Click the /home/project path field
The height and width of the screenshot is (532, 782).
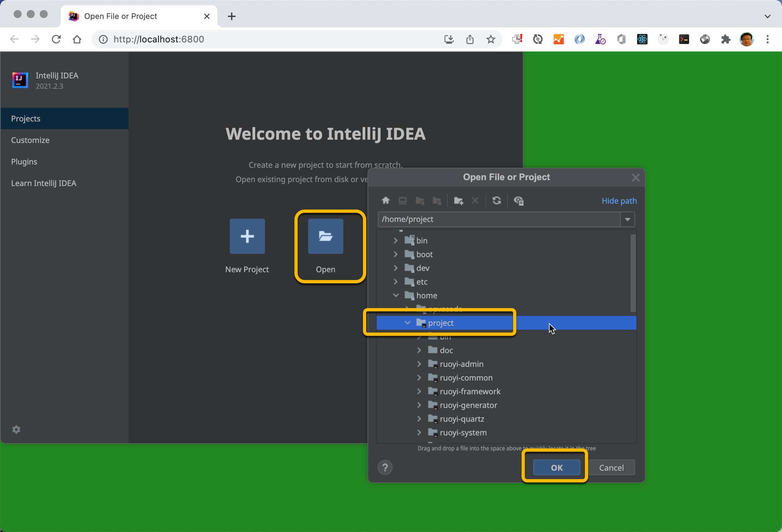pyautogui.click(x=499, y=219)
